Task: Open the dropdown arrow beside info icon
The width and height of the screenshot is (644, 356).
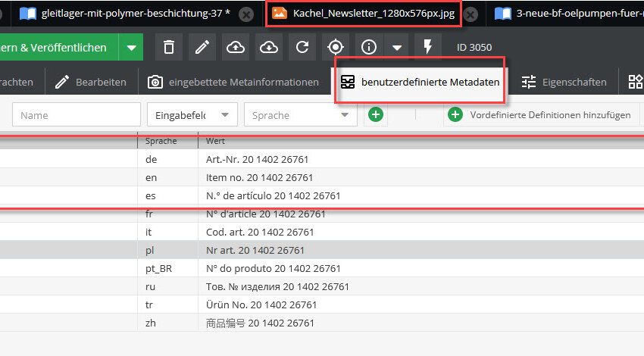Action: pyautogui.click(x=396, y=48)
